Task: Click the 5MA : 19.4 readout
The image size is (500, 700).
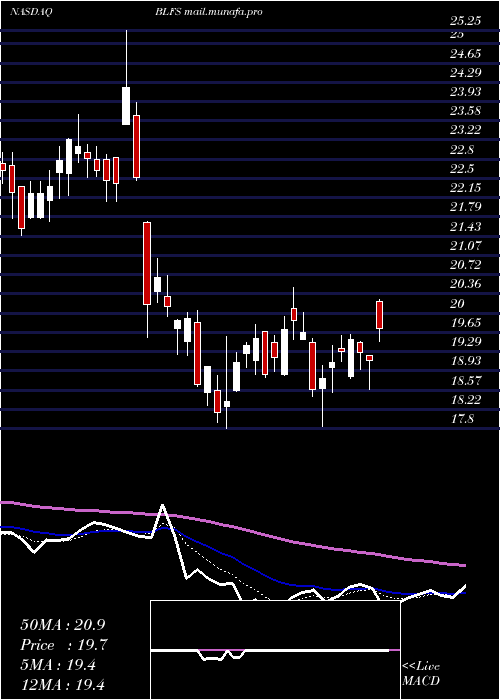Action: point(58,665)
